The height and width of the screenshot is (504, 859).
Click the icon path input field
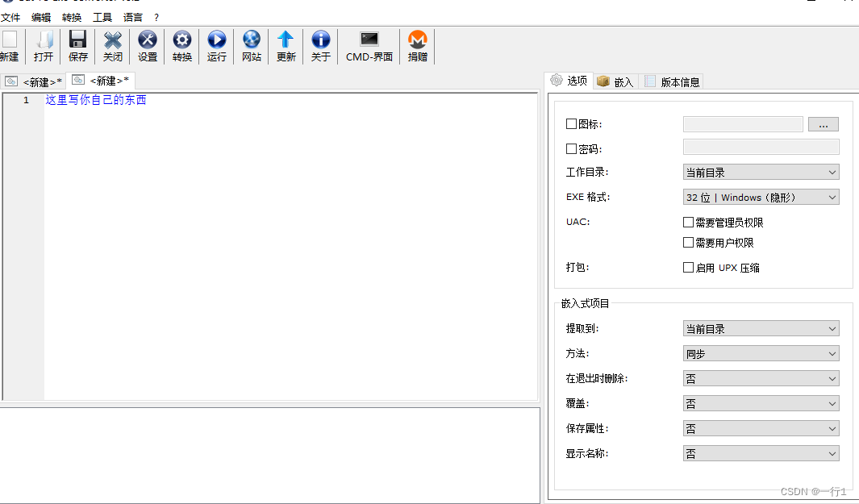coord(743,124)
